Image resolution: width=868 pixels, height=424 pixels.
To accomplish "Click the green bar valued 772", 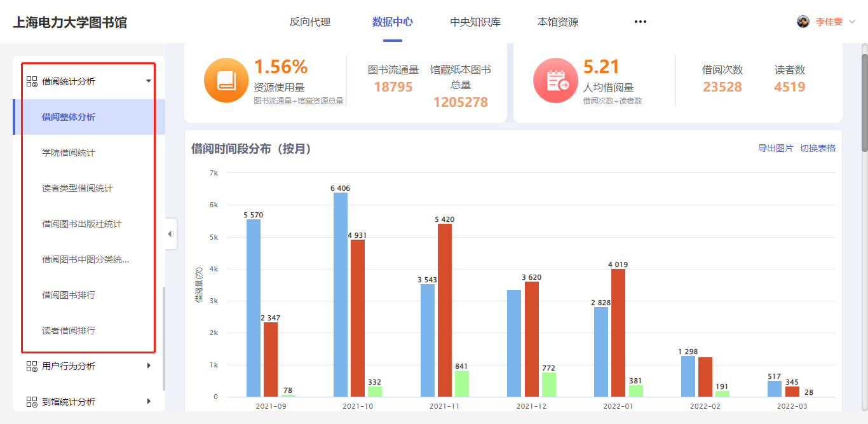I will pyautogui.click(x=549, y=385).
